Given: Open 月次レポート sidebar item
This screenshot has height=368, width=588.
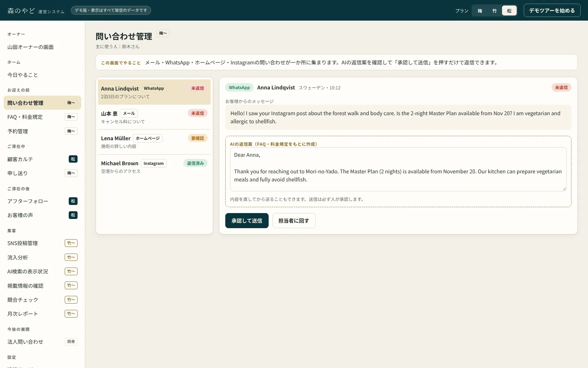Looking at the screenshot, I should click(x=42, y=314).
